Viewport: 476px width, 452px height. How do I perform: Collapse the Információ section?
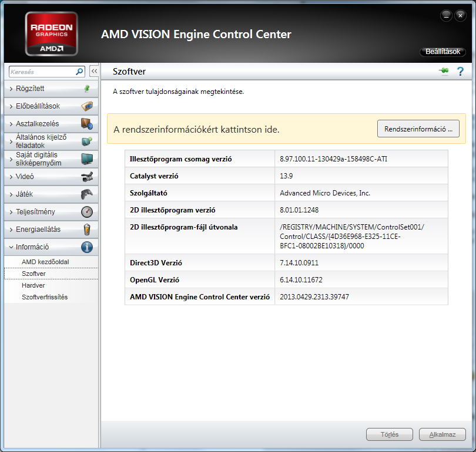pos(51,247)
